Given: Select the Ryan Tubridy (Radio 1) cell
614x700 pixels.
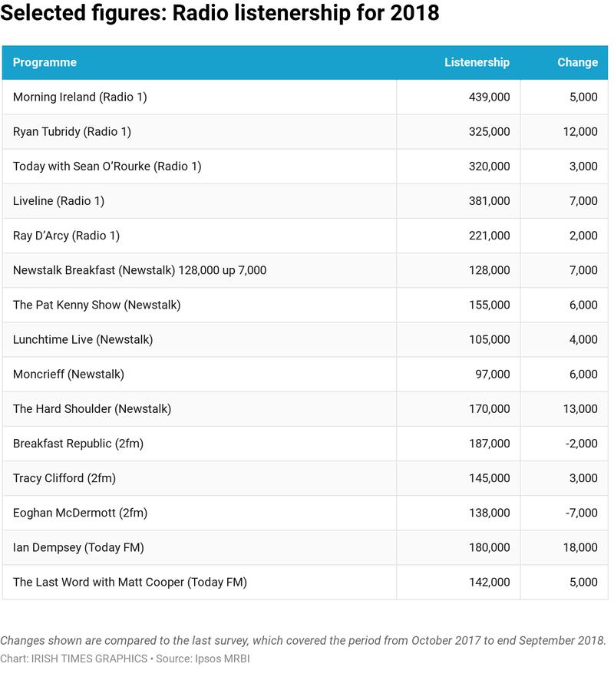Looking at the screenshot, I should click(72, 132).
